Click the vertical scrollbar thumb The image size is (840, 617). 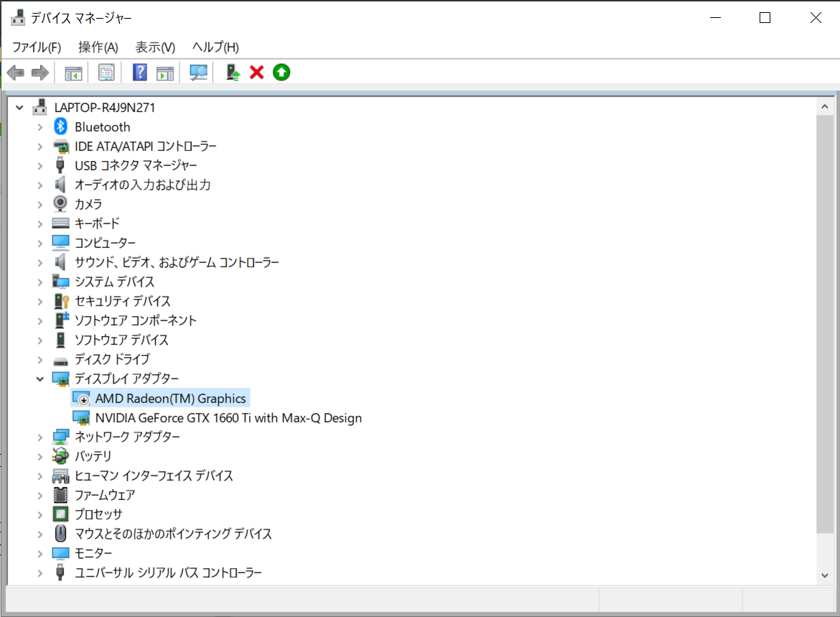(824, 325)
